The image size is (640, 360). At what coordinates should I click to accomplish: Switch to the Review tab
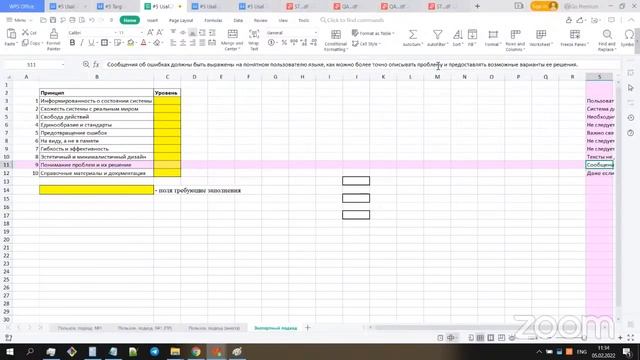pyautogui.click(x=260, y=20)
